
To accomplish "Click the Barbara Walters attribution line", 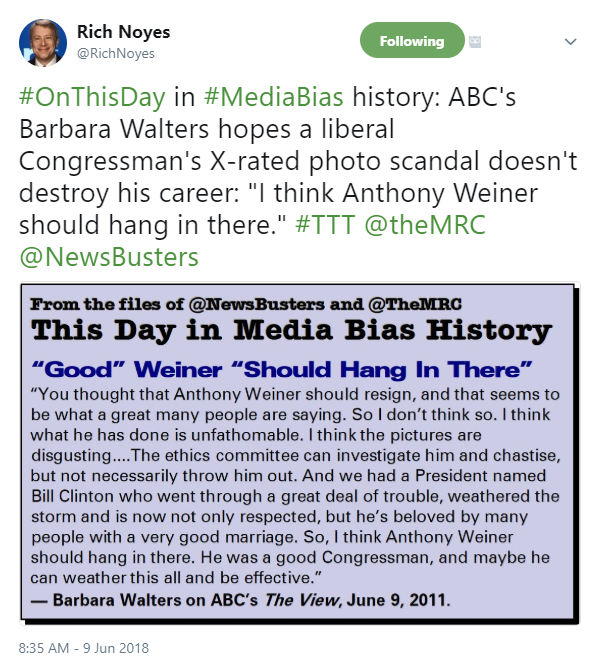I will (x=241, y=599).
